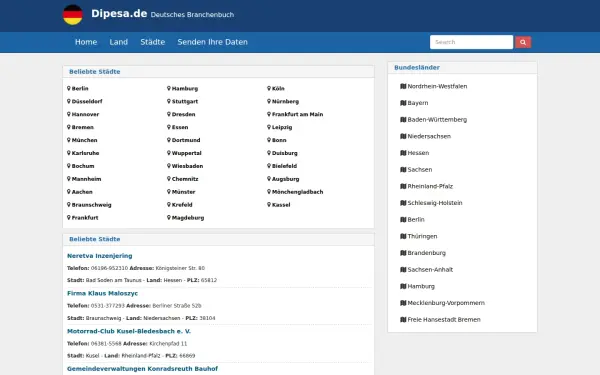Open the Wiesbaden city link

pyautogui.click(x=188, y=166)
